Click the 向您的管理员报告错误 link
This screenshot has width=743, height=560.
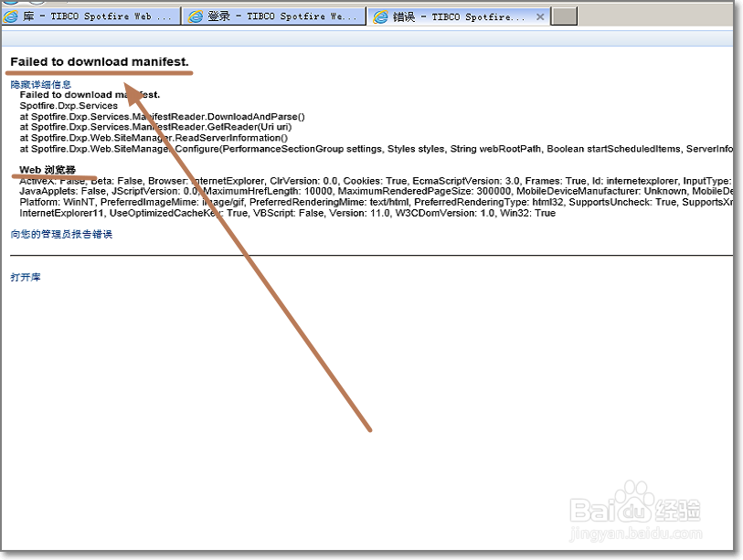[61, 234]
